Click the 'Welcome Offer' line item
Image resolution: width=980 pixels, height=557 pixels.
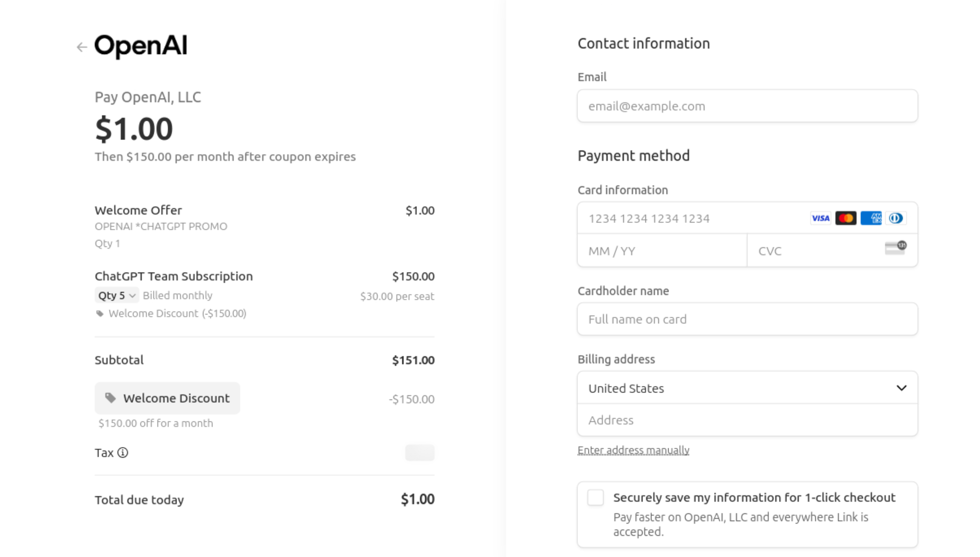click(x=138, y=210)
